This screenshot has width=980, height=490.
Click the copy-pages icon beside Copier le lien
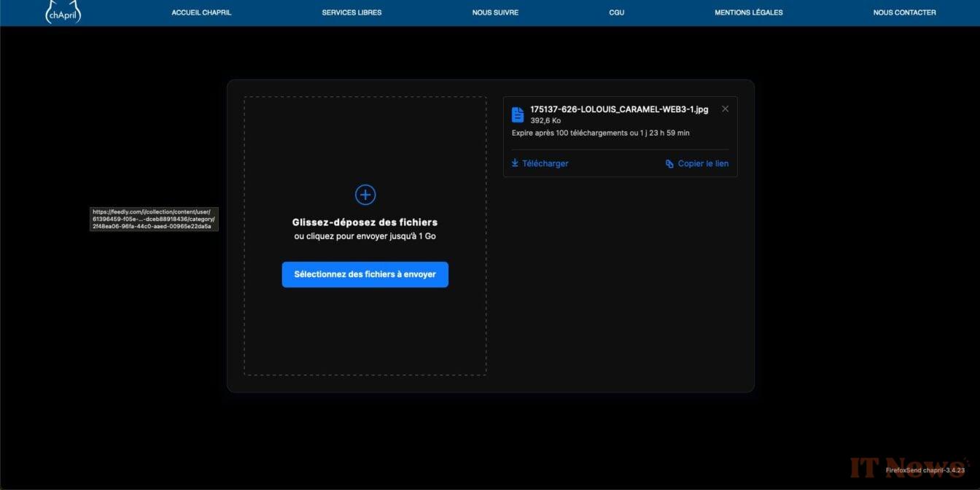point(669,163)
